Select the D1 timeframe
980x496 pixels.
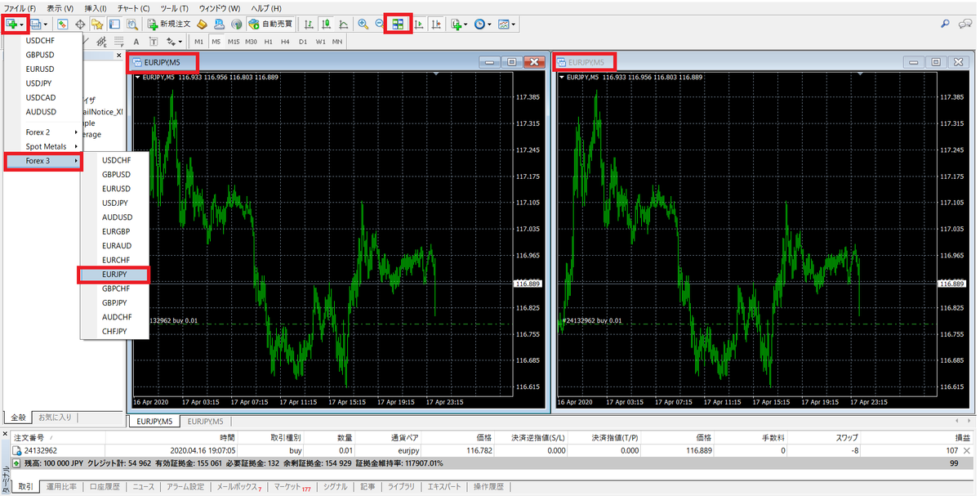point(302,42)
